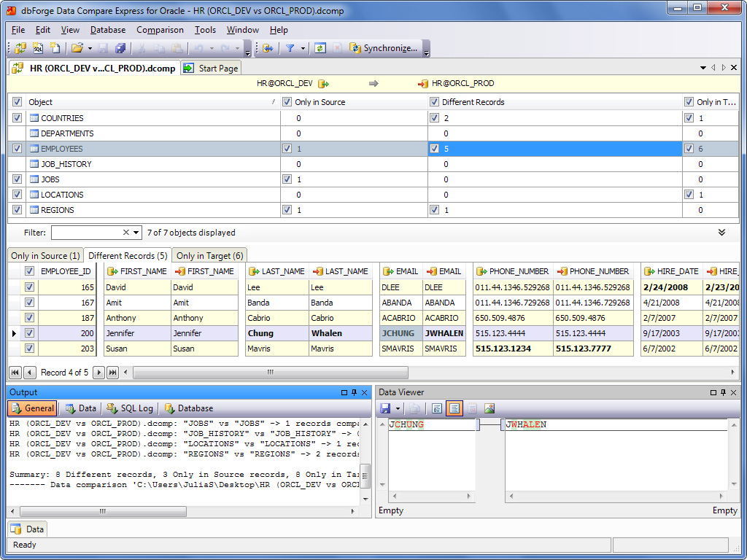Close the Output panel

pos(365,392)
